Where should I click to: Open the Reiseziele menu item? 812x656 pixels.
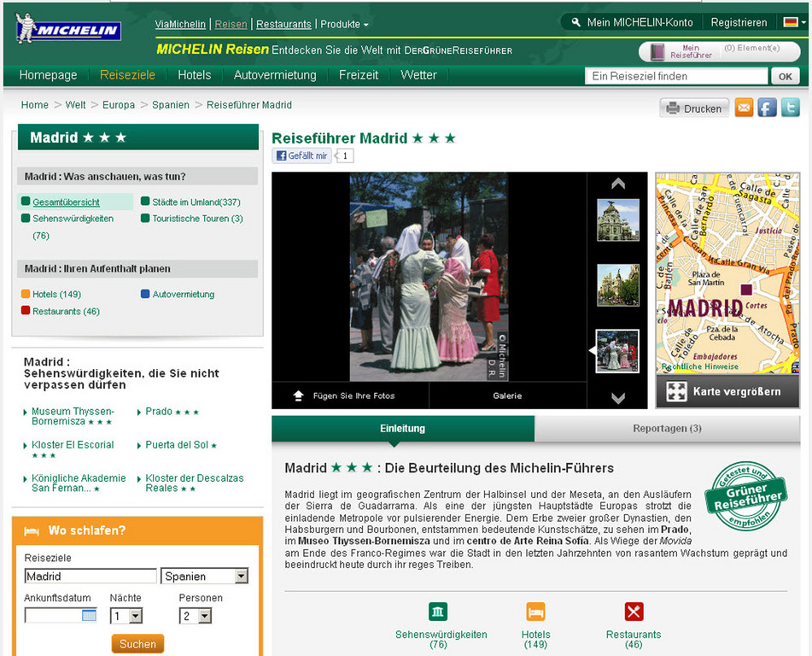(x=127, y=75)
